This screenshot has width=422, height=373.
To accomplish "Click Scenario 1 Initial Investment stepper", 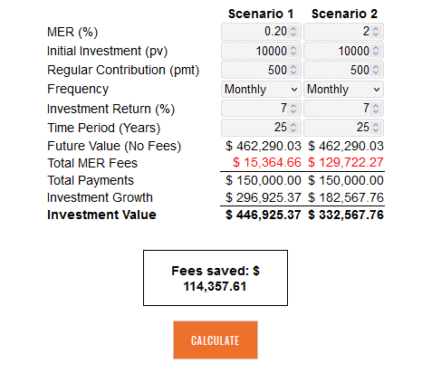I will [293, 51].
